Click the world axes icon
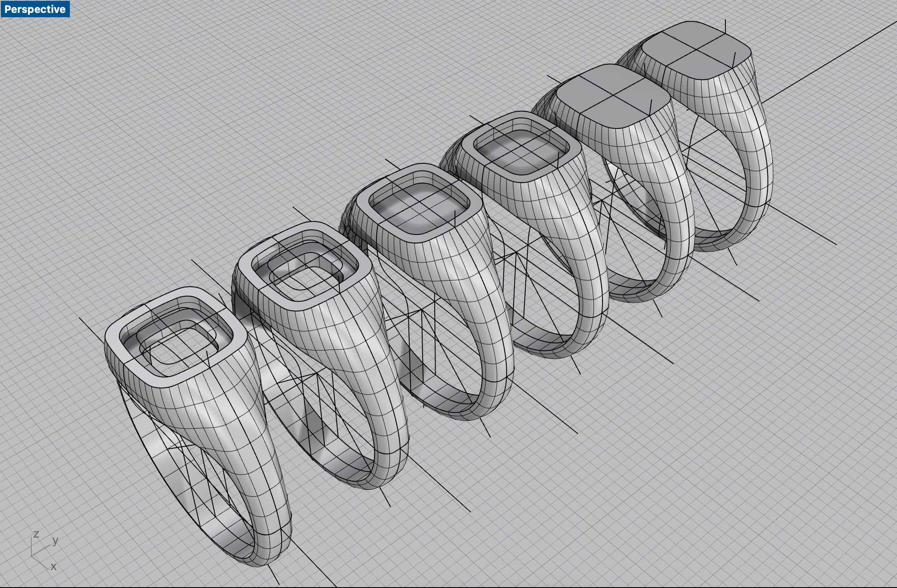This screenshot has height=588, width=897. coord(44,550)
